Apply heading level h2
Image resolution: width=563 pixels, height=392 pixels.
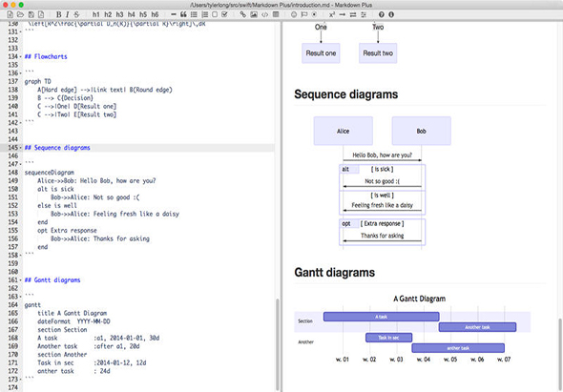tap(108, 14)
